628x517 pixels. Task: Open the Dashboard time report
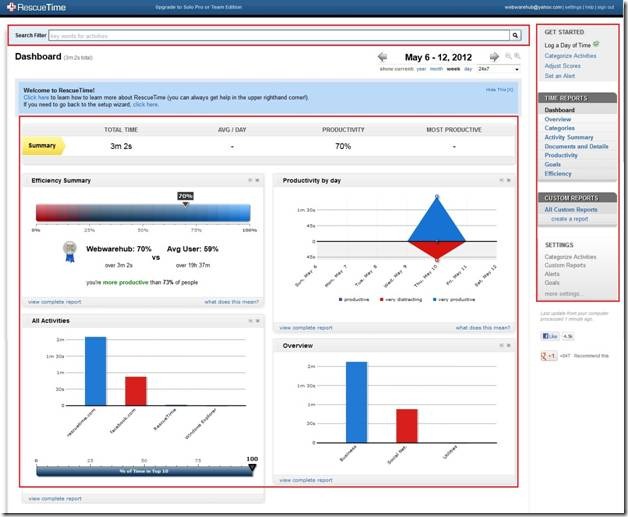[x=560, y=110]
